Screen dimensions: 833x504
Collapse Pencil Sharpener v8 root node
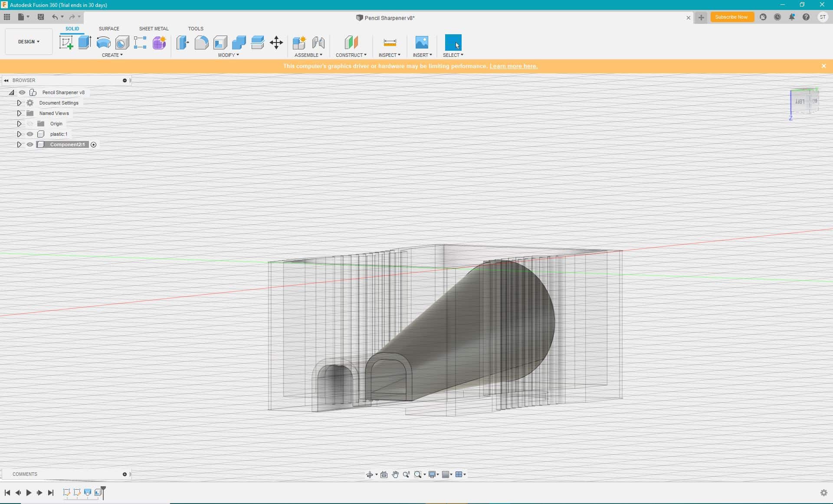click(x=12, y=92)
